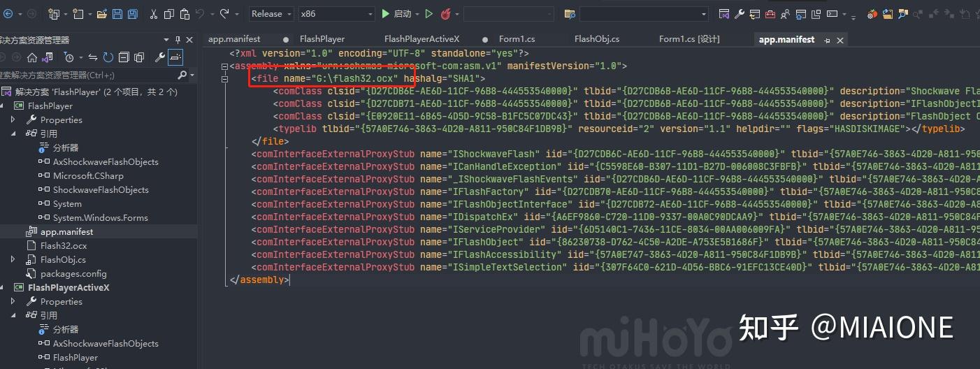Click the Hot Reload flame icon
980x369 pixels.
tap(445, 14)
